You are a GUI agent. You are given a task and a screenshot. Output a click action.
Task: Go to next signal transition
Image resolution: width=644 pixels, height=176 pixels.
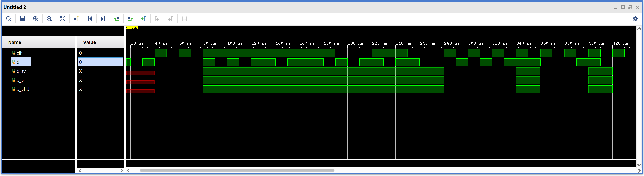click(130, 19)
